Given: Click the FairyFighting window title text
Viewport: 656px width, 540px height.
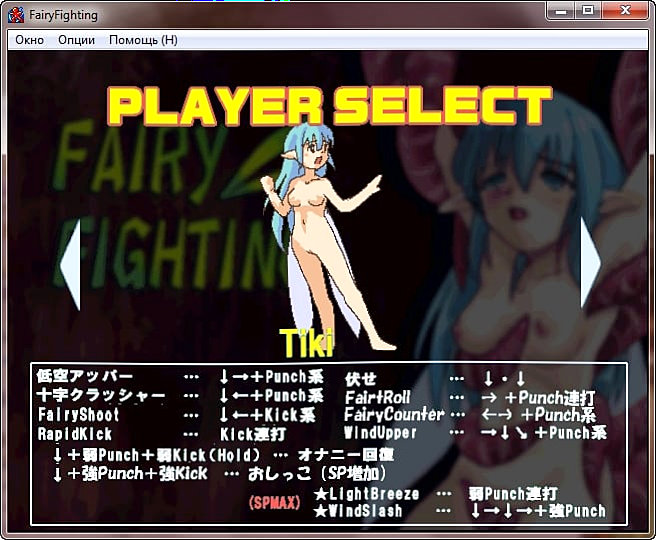Looking at the screenshot, I should (60, 14).
